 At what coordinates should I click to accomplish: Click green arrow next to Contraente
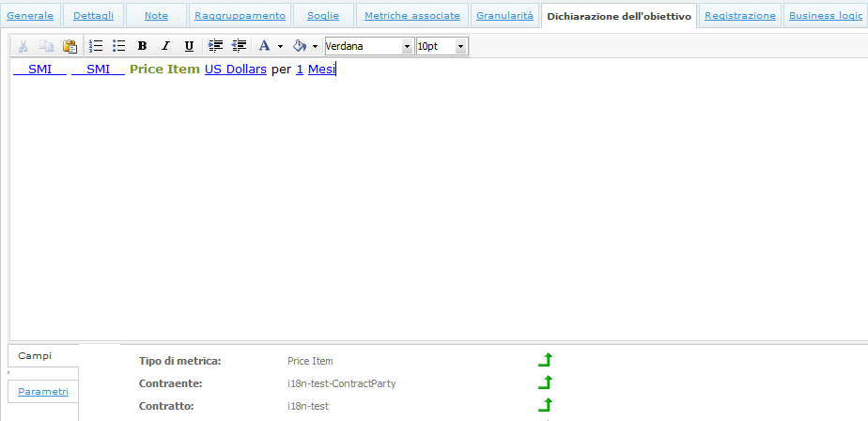545,382
